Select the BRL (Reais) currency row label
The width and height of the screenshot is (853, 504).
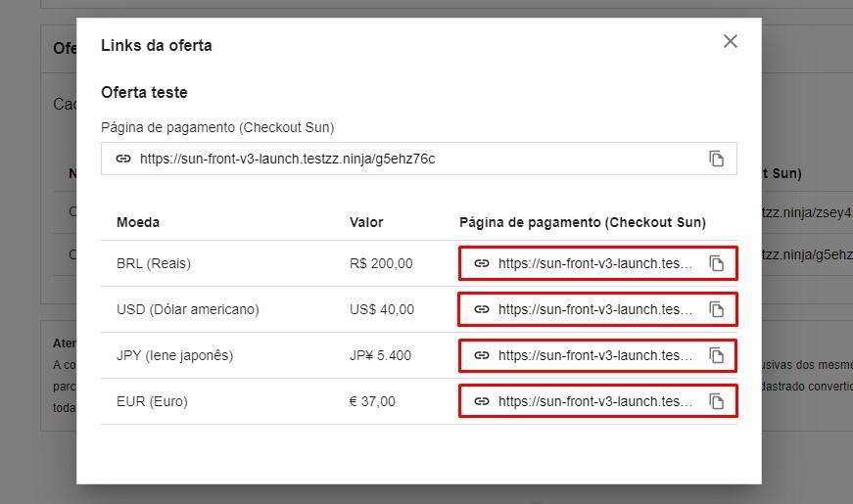(154, 263)
